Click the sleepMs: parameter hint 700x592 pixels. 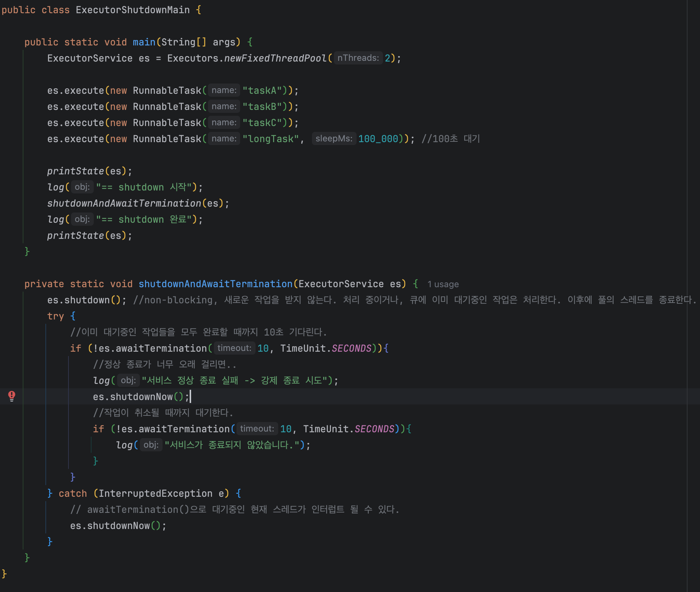[x=334, y=138]
